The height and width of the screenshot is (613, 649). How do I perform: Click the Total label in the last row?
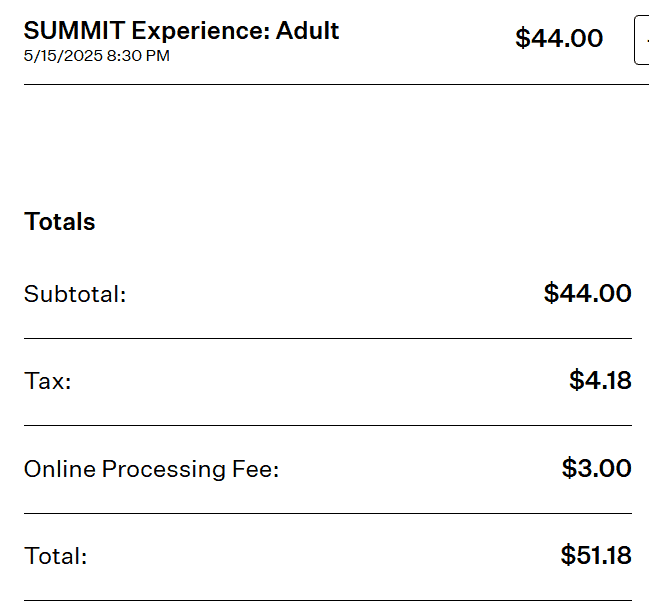coord(56,557)
